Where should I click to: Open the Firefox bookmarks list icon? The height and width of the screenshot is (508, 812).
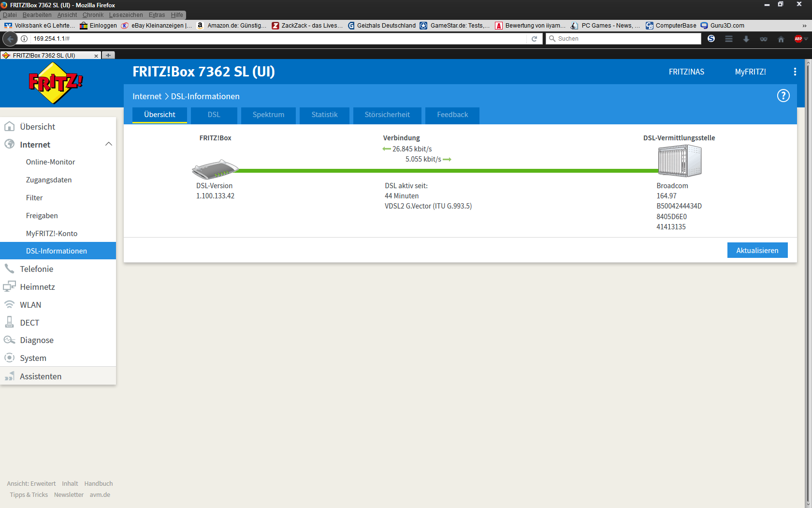pyautogui.click(x=729, y=39)
